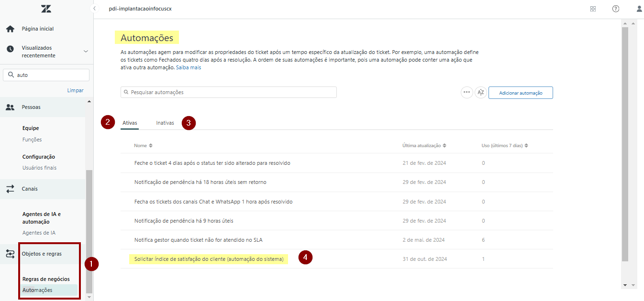Click the more options ellipsis button

pos(466,93)
